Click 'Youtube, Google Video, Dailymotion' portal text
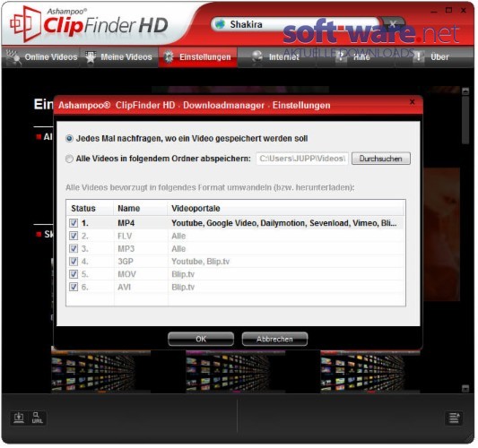The height and width of the screenshot is (448, 478). (283, 223)
